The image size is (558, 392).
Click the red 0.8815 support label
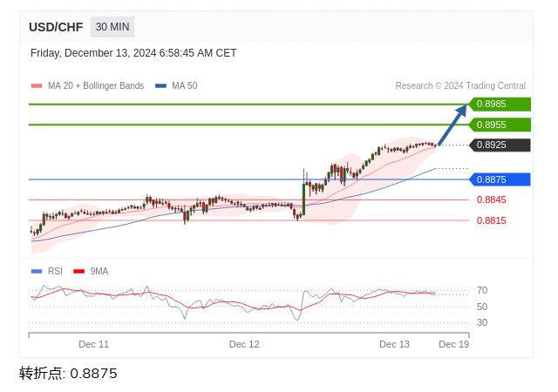click(x=492, y=220)
